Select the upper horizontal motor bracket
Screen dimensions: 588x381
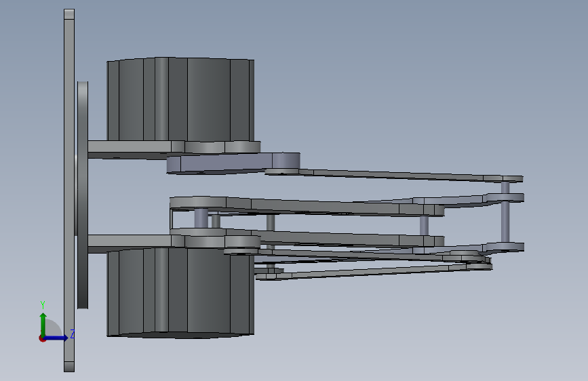pyautogui.click(x=174, y=149)
